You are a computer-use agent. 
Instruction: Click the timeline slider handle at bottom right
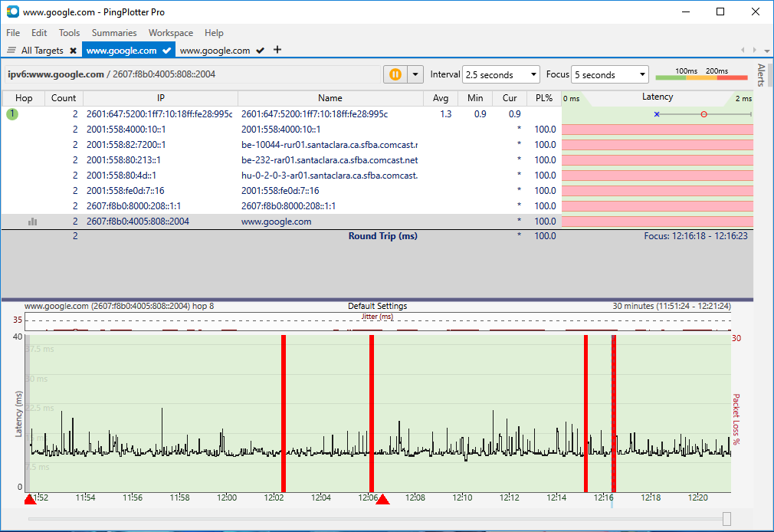click(x=726, y=520)
